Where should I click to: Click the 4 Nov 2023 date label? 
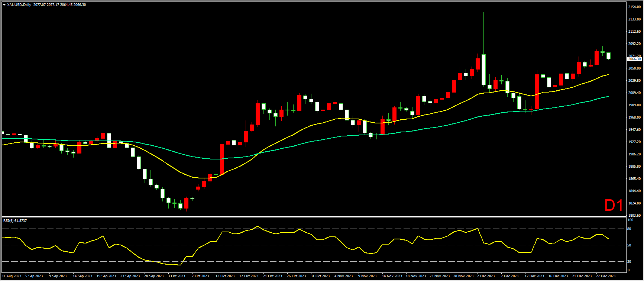pos(343,276)
